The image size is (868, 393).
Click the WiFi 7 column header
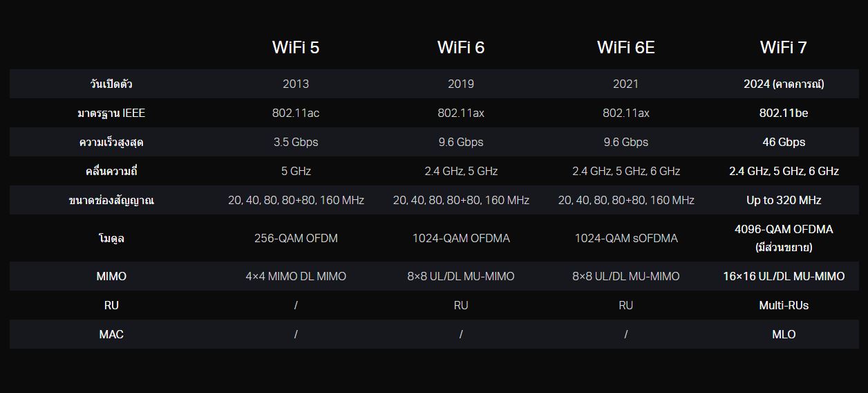(x=783, y=47)
